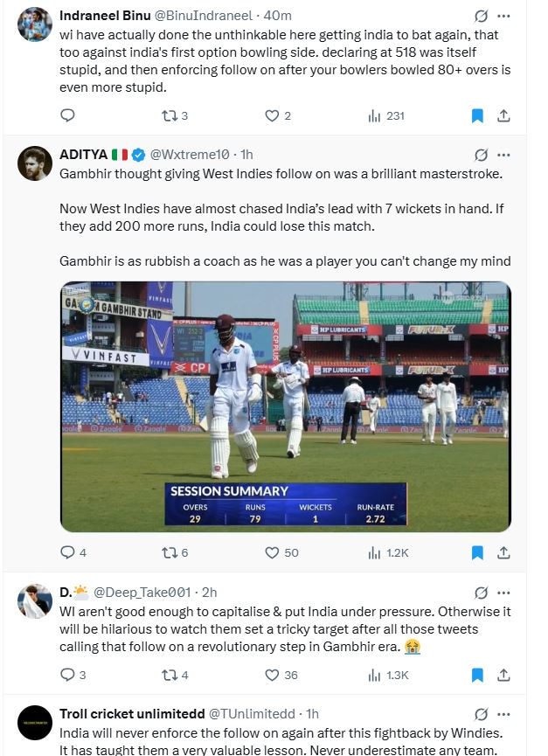548x756 pixels.
Task: Open the session summary cricket image
Action: pyautogui.click(x=285, y=406)
